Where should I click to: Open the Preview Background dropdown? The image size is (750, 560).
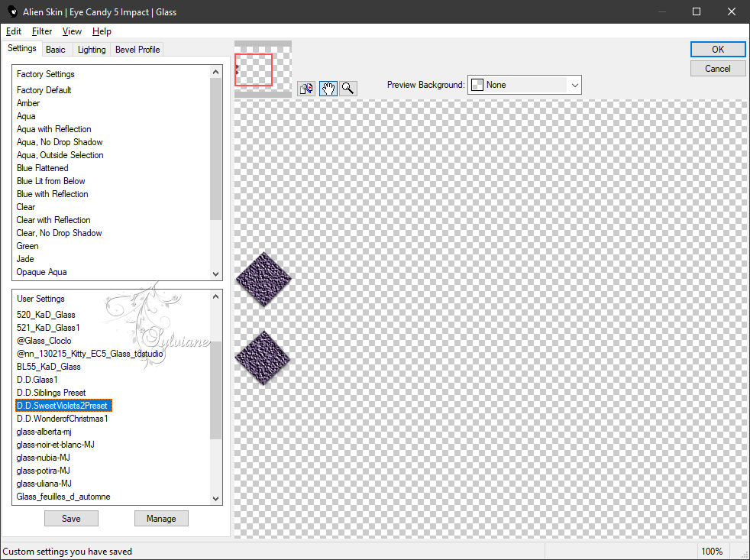(x=524, y=86)
